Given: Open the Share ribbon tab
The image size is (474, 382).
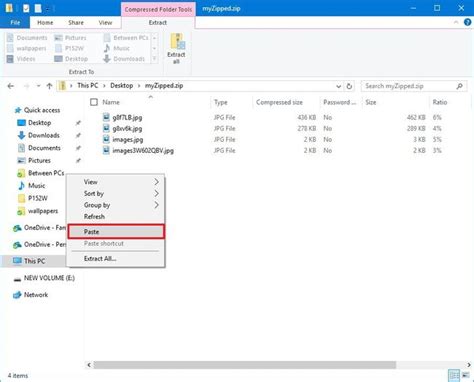Looking at the screenshot, I should [x=76, y=22].
